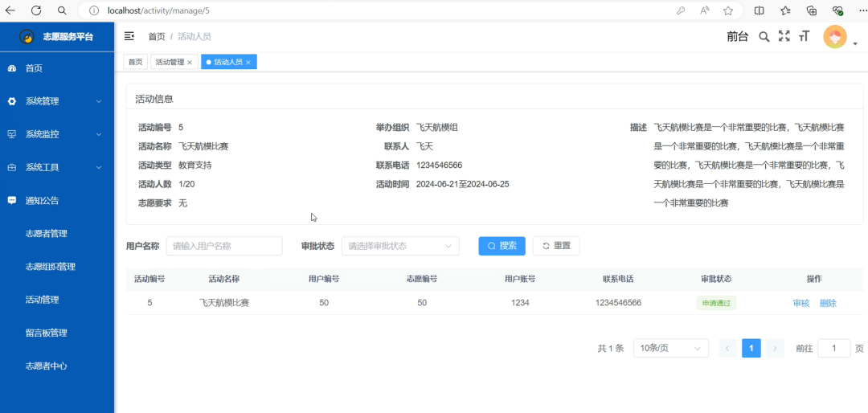The image size is (868, 413).
Task: Click the 飞天航模比赛 cell in the table
Action: pyautogui.click(x=224, y=303)
